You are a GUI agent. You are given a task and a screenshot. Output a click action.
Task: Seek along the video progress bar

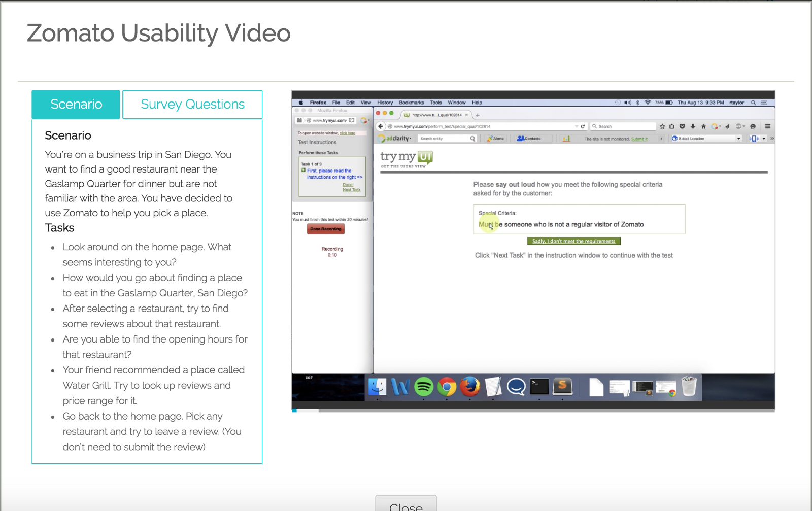[533, 411]
